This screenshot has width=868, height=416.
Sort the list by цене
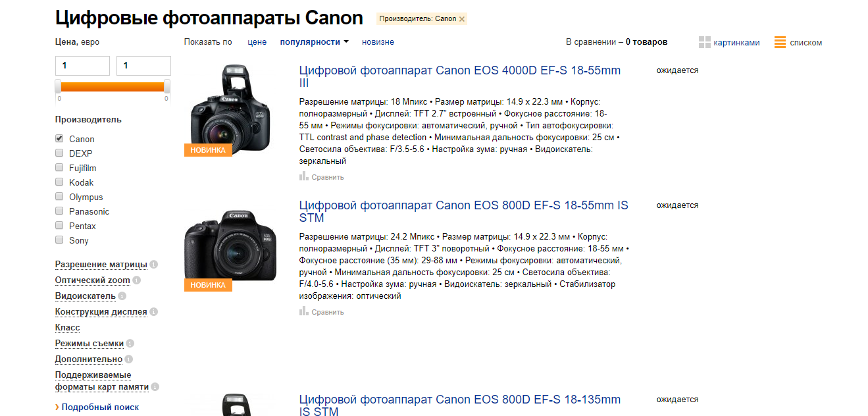click(x=257, y=42)
